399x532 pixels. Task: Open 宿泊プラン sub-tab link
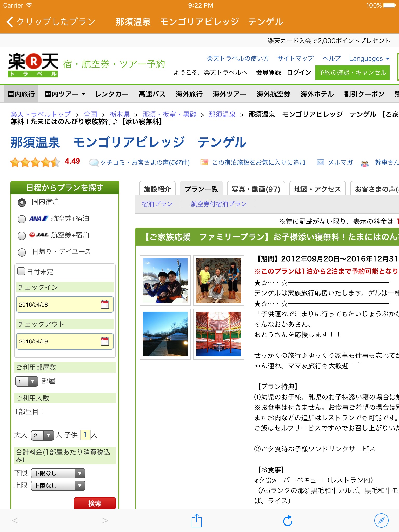point(157,204)
